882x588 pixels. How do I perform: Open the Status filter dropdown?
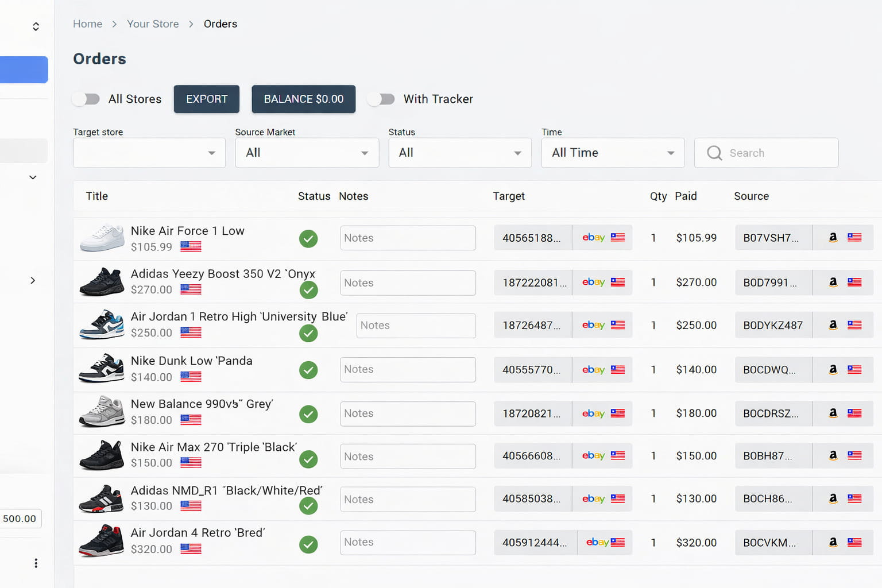pyautogui.click(x=460, y=153)
